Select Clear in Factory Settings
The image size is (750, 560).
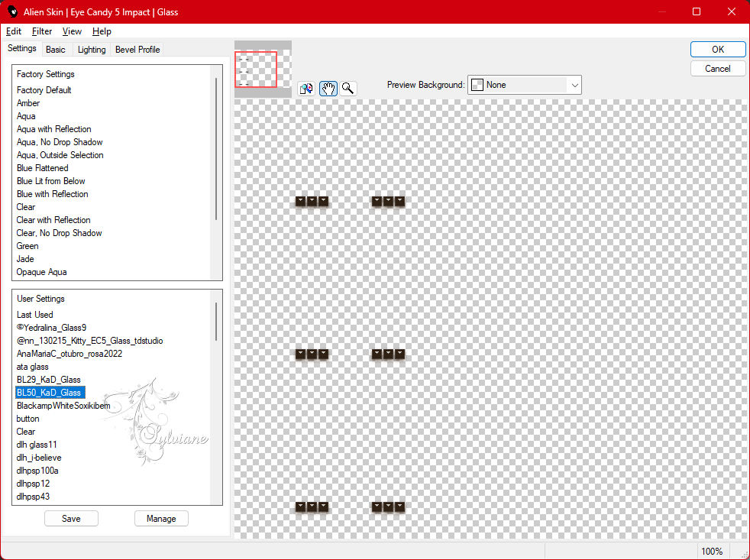pos(26,207)
